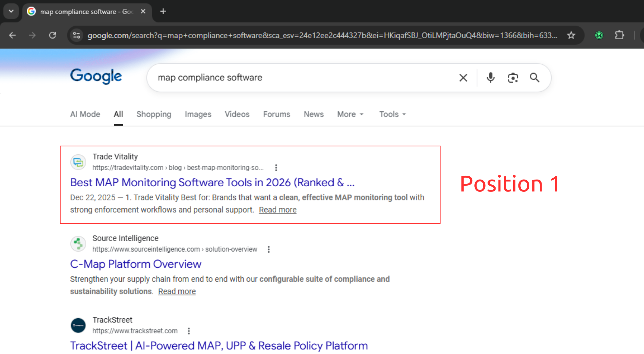Screen dimensions: 644x354
Task: Open the More search categories dropdown
Action: coord(350,114)
